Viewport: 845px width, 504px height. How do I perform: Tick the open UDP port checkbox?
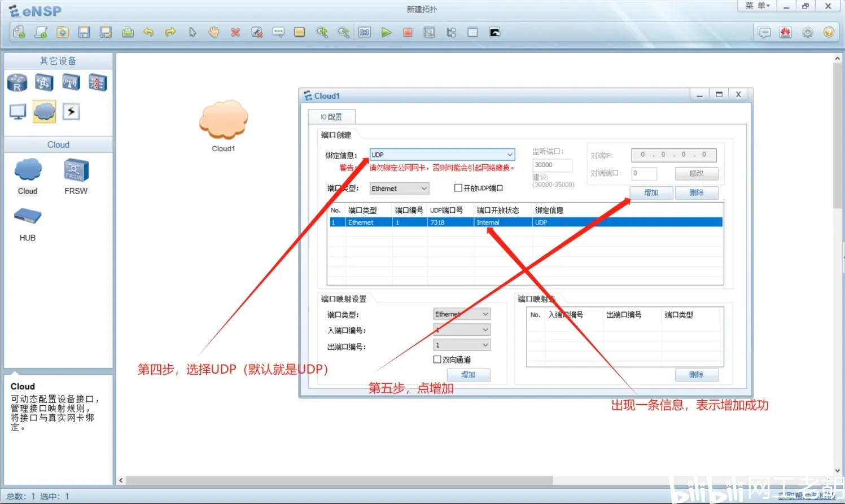tap(458, 188)
